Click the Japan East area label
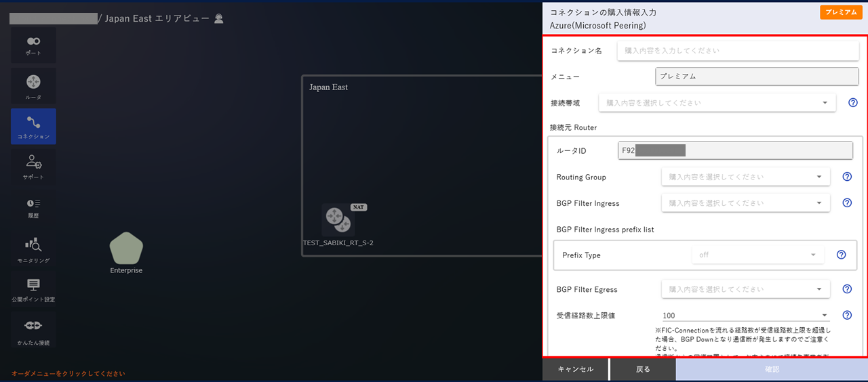Viewport: 868px width, 382px height. 329,87
